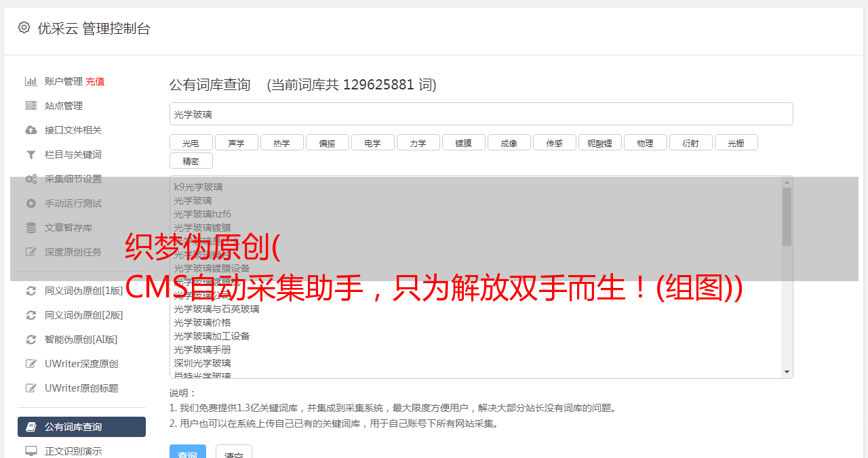This screenshot has height=458, width=868.
Task: Select the 光栅 tag button
Action: click(x=736, y=142)
